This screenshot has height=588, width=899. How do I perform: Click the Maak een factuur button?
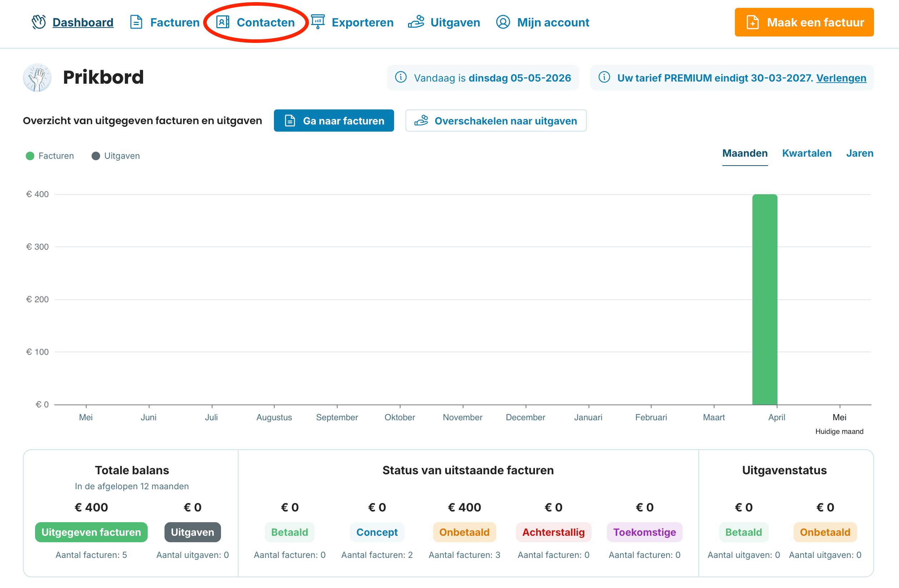[x=804, y=22]
